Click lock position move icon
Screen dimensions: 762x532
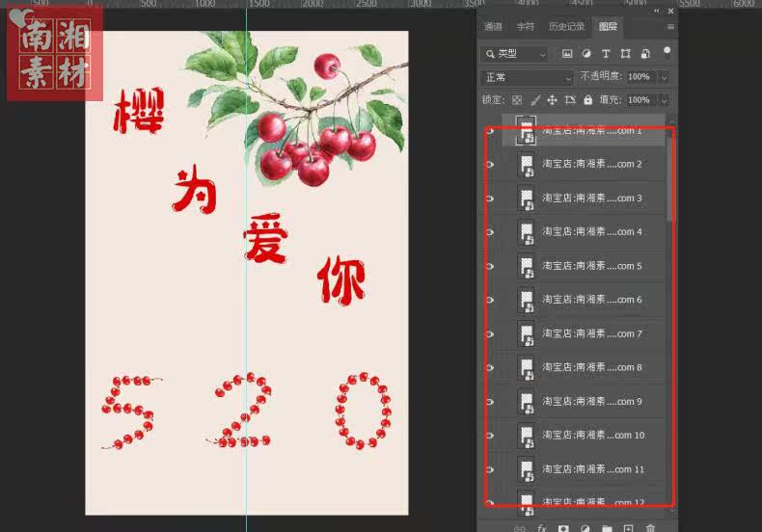click(x=552, y=100)
